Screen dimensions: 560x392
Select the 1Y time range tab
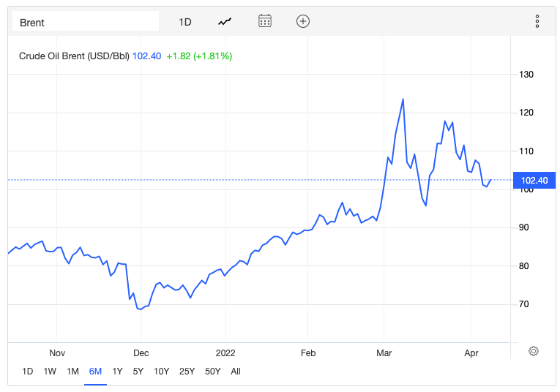[x=118, y=372]
